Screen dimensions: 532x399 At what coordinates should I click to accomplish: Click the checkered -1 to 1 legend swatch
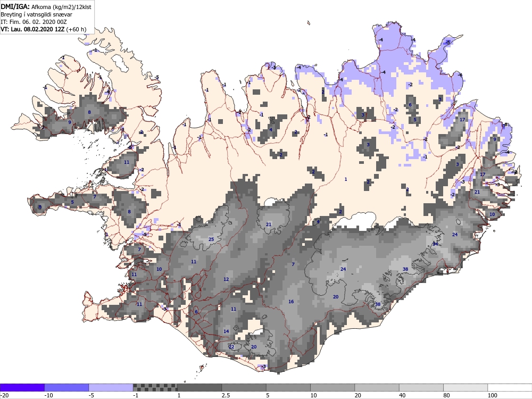click(x=155, y=387)
